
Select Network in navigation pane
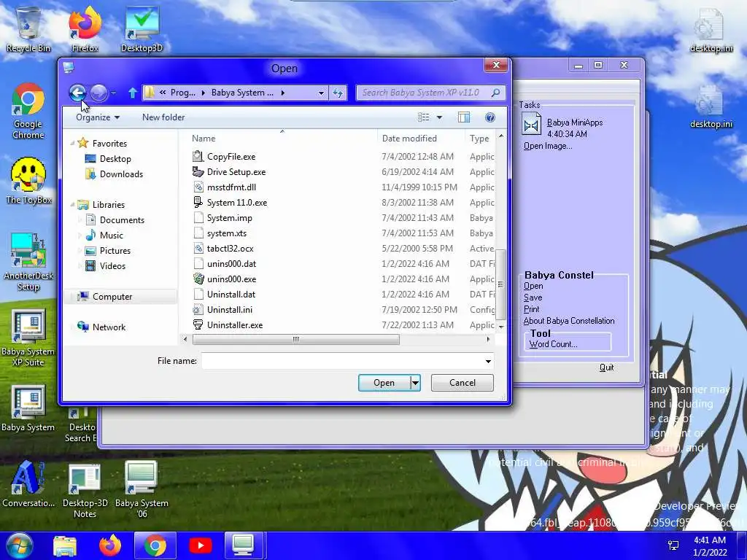click(x=101, y=327)
